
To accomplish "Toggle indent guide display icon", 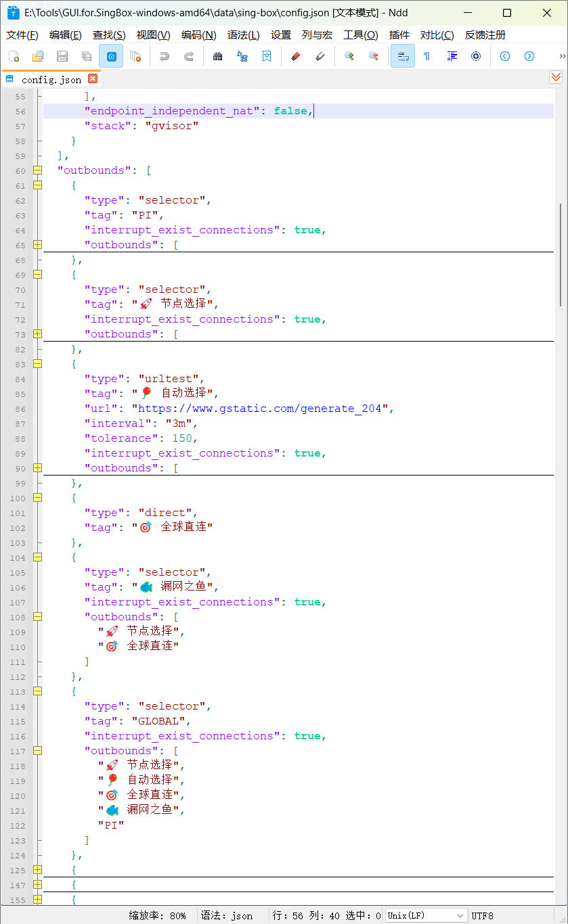I will [452, 56].
